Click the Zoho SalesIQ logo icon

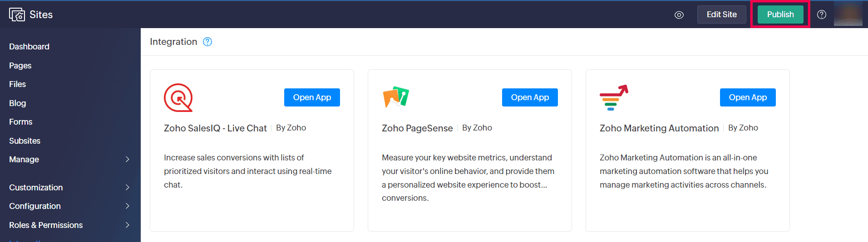coord(178,97)
